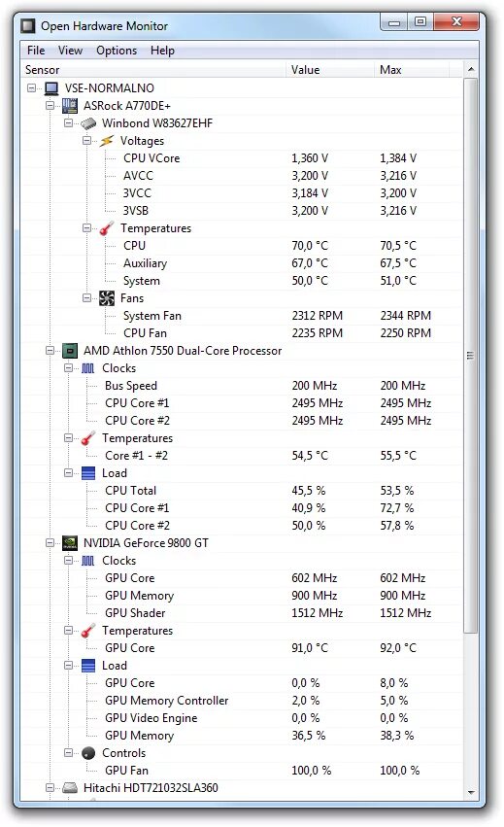Click the ASRock A770DE+ motherboard icon
This screenshot has height=827, width=504.
(x=70, y=106)
